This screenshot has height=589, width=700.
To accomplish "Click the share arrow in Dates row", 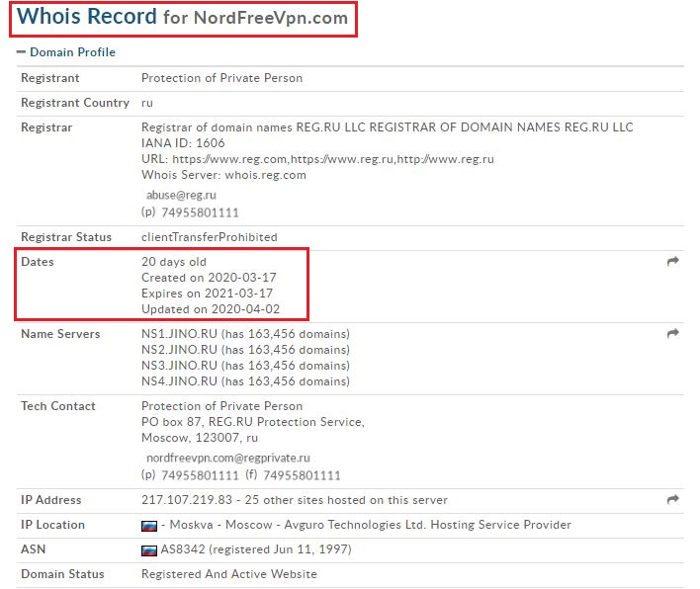I will coord(673,262).
